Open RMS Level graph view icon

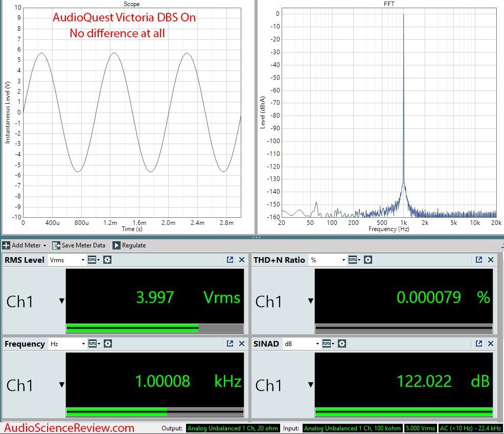click(94, 260)
